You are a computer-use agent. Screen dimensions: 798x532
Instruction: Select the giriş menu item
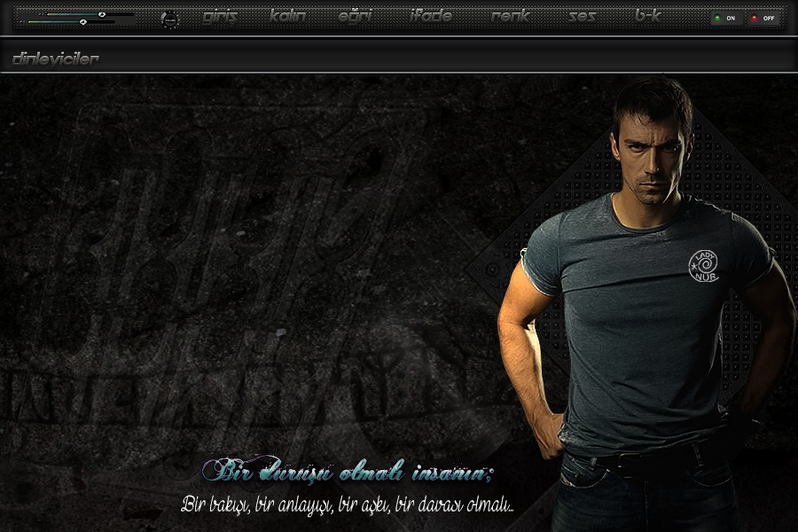tap(220, 16)
